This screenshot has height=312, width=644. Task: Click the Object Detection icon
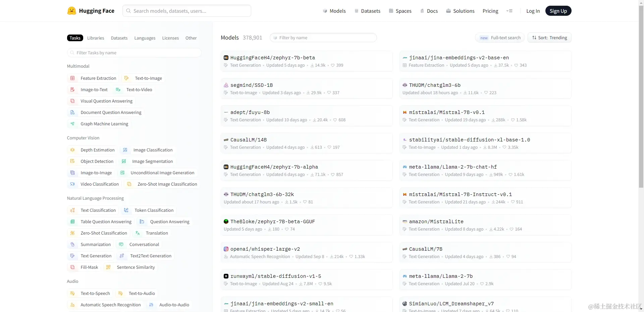(72, 161)
